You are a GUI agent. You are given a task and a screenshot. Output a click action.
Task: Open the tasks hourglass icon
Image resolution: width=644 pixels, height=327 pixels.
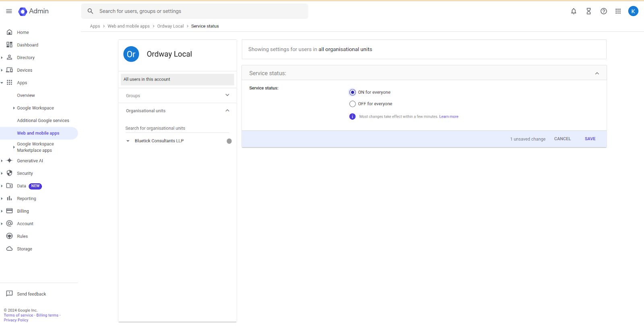[588, 11]
